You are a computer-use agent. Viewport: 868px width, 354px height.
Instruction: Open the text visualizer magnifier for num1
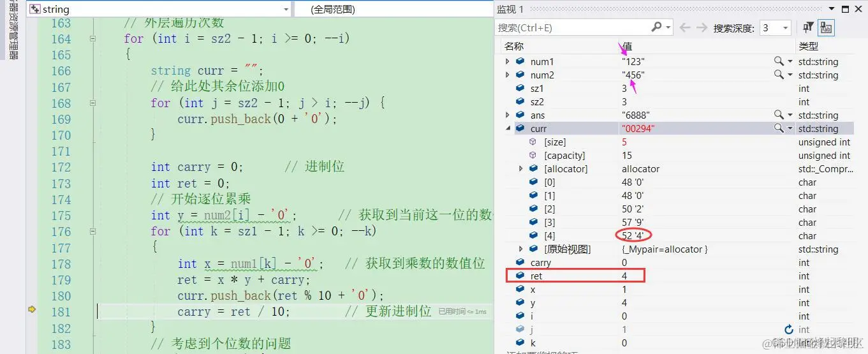pyautogui.click(x=779, y=61)
